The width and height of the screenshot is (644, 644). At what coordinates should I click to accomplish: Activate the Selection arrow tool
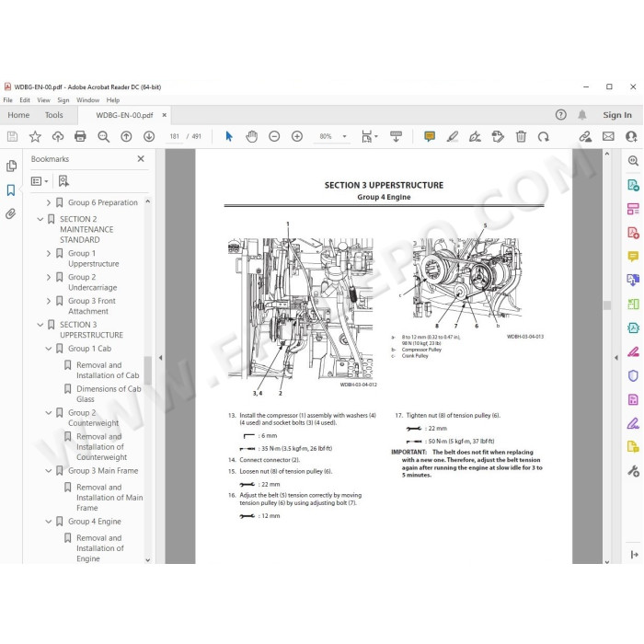coord(229,136)
